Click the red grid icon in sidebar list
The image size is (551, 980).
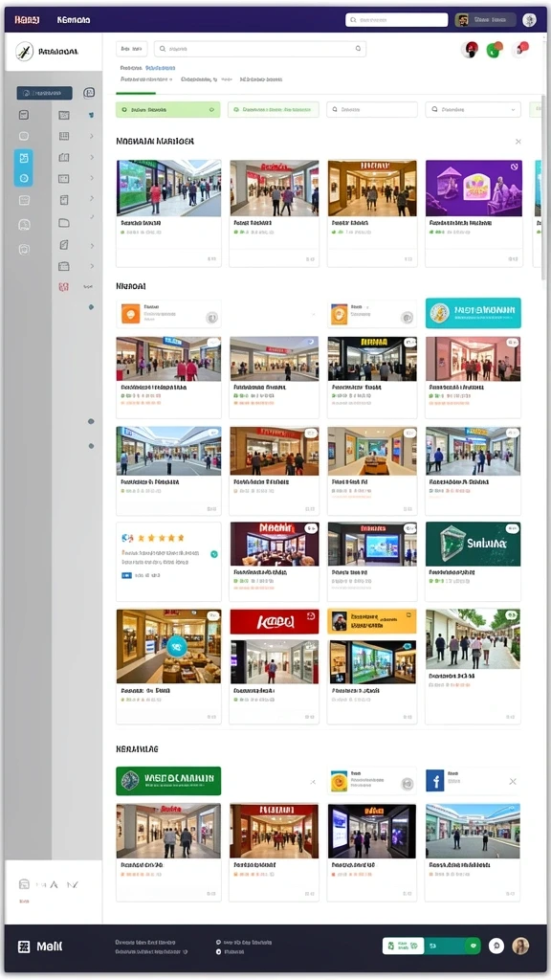(x=64, y=287)
